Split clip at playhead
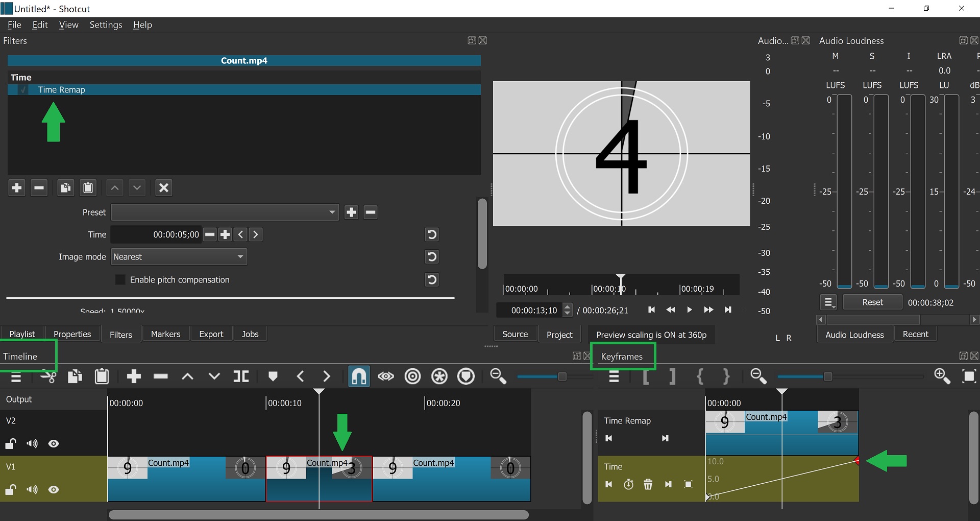 [x=241, y=377]
